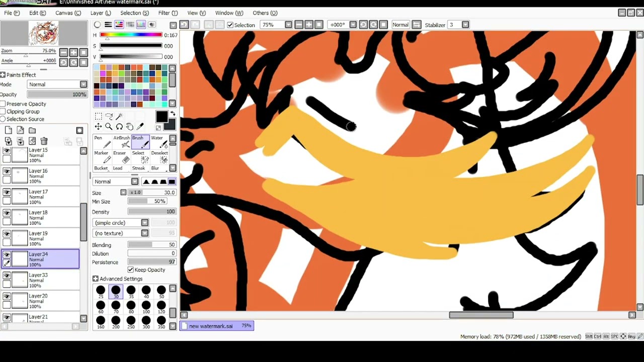
Task: Select the Eraser tool
Action: click(x=121, y=157)
